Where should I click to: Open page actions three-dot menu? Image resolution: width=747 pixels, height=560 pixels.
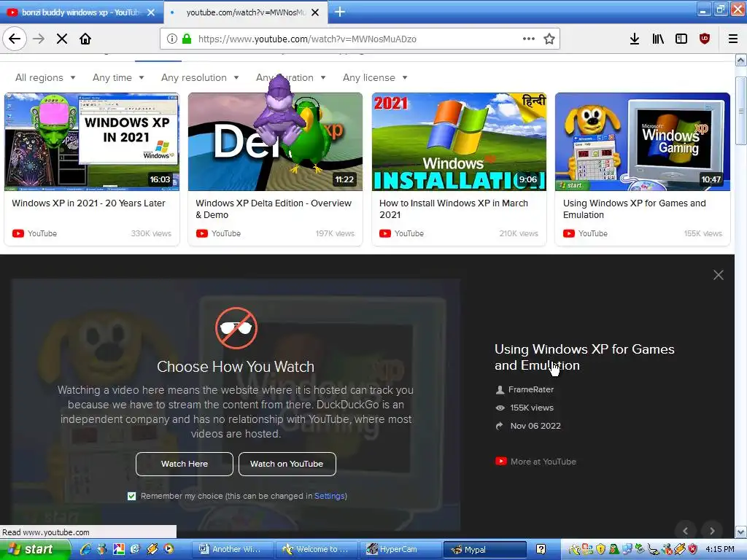(529, 39)
